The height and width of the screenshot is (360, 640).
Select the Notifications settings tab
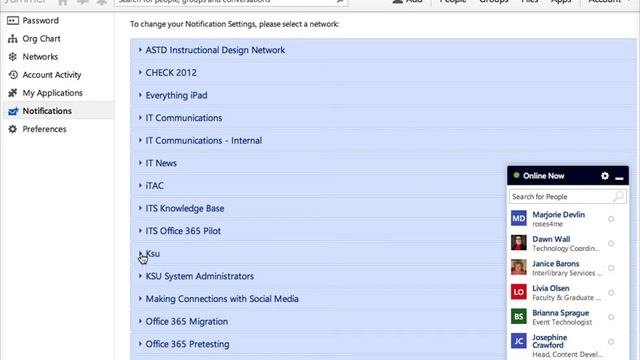pyautogui.click(x=59, y=111)
